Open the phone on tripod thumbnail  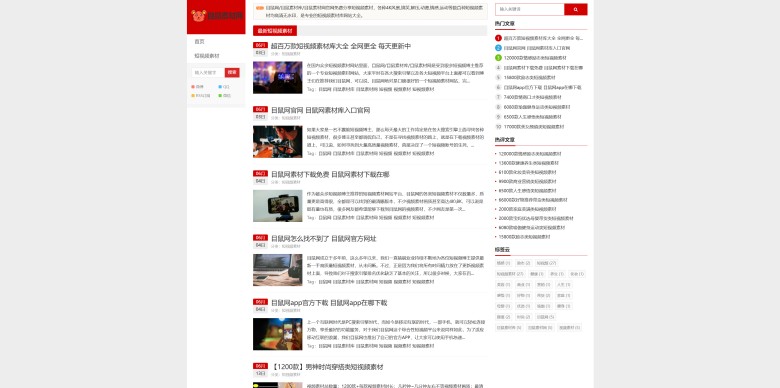(x=278, y=205)
